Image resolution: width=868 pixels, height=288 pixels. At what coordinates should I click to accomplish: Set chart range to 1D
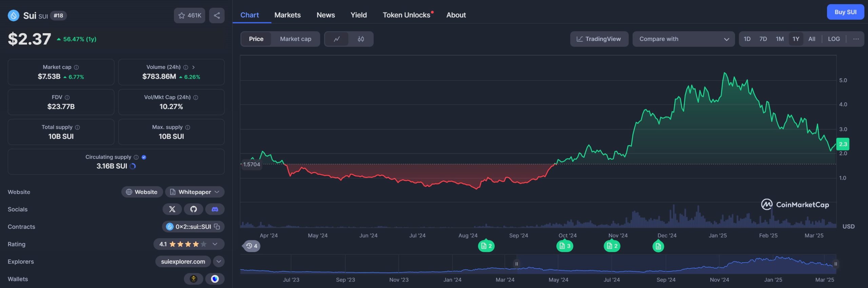pyautogui.click(x=747, y=39)
